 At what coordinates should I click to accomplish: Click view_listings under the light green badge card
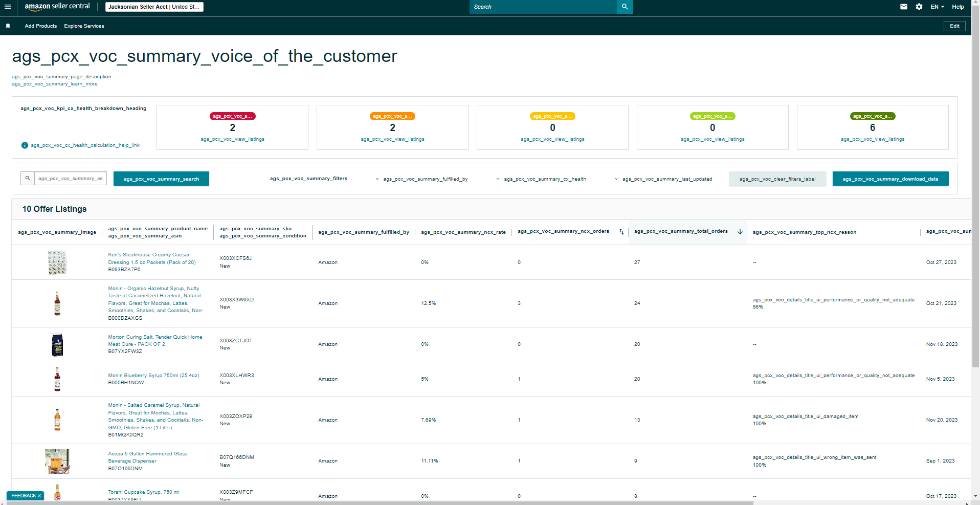[x=712, y=139]
